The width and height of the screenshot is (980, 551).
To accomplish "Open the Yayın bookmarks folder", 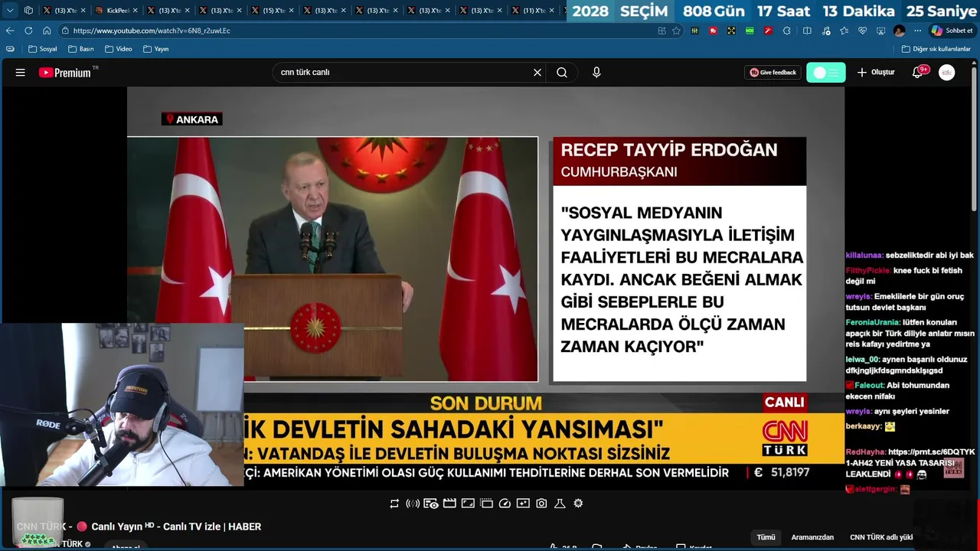I will point(156,49).
